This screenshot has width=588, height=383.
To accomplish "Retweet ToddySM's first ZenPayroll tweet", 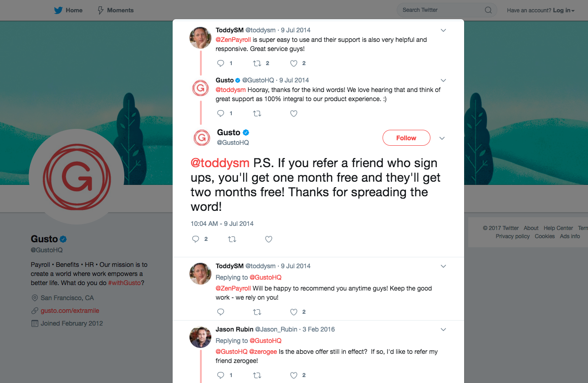I will (x=257, y=63).
